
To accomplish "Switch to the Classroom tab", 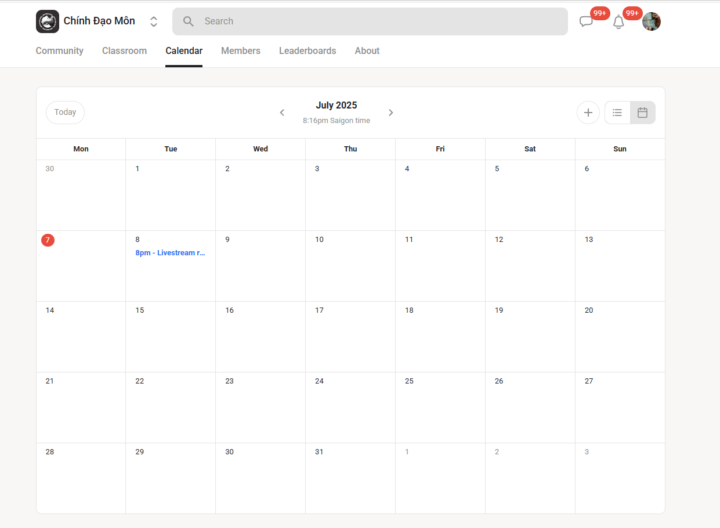I will coord(124,51).
